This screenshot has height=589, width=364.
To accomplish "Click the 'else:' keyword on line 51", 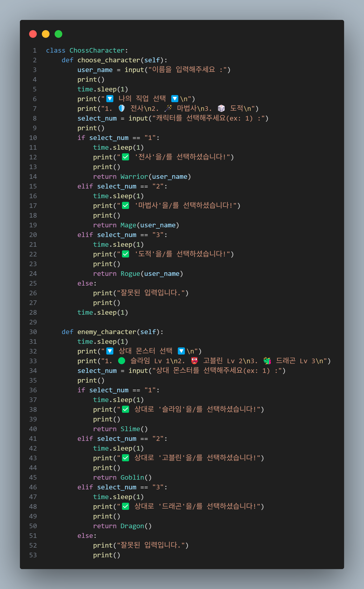I will (87, 536).
